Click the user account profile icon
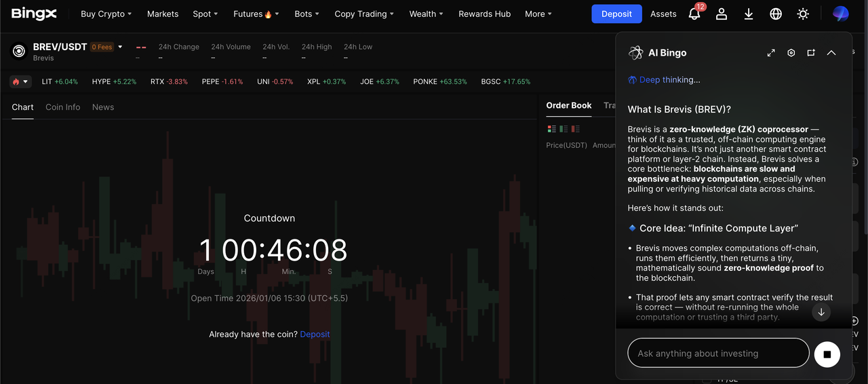 722,14
